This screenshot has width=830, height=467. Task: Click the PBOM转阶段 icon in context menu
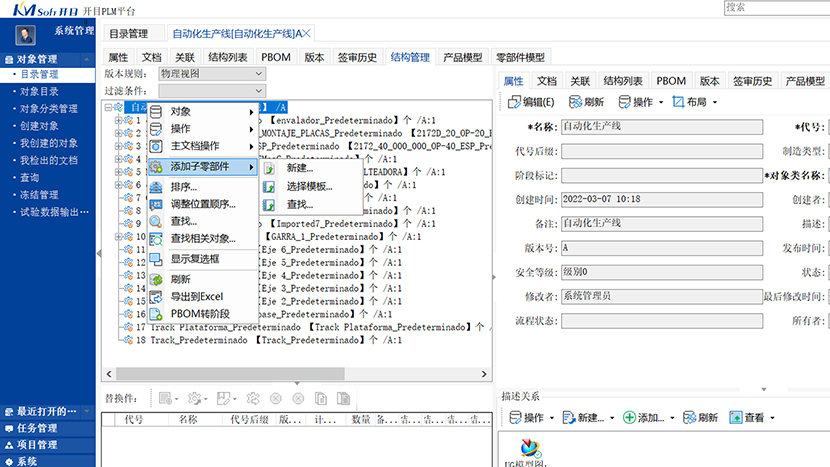pos(157,314)
